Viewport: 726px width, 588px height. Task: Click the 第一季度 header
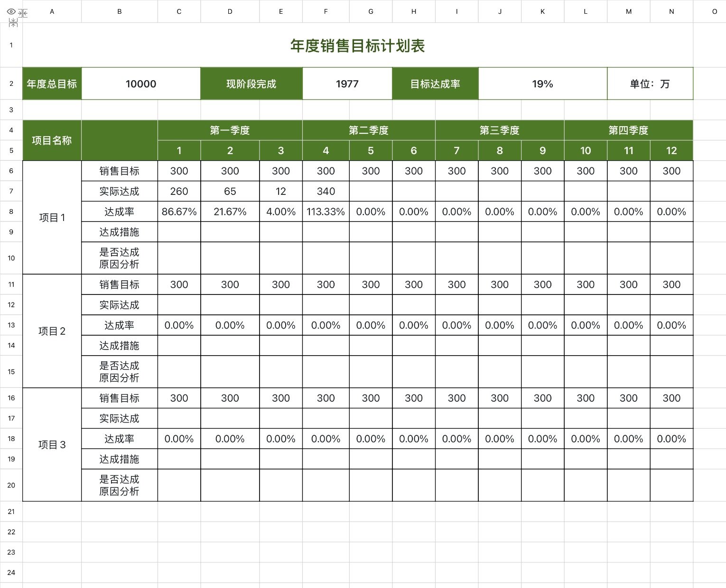(230, 130)
